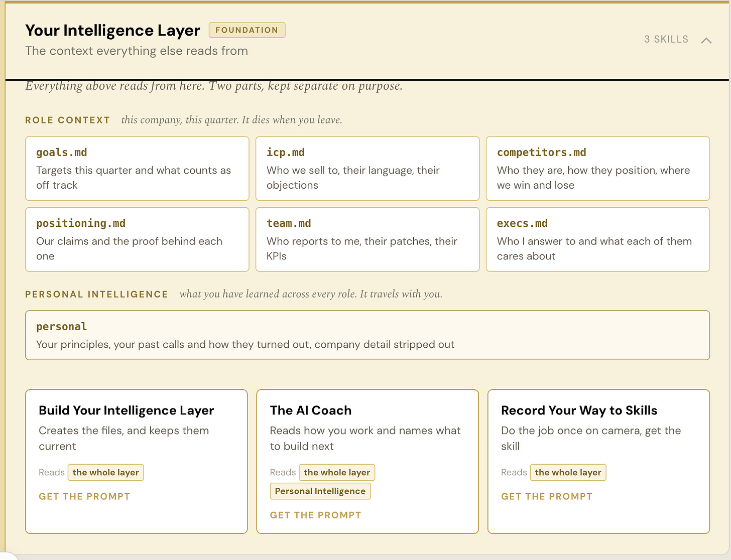Get the prompt for Record Your Way to Skills
Viewport: 731px width, 560px height.
[x=547, y=496]
